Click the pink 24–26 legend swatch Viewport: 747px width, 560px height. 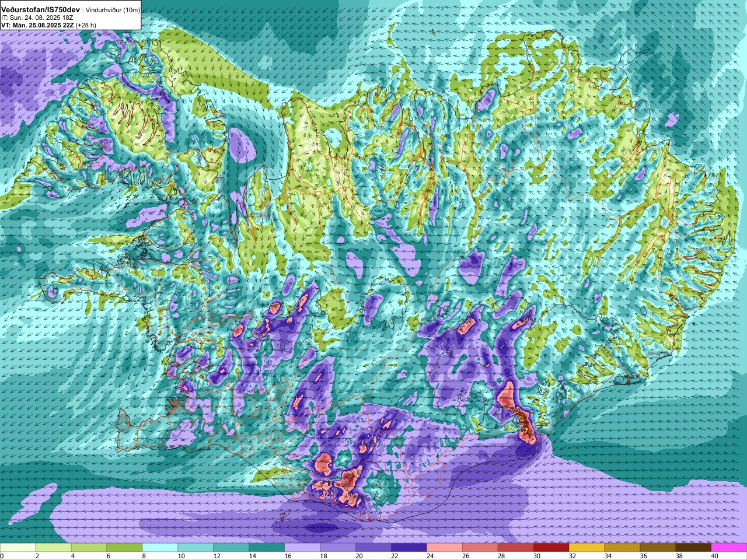click(445, 548)
